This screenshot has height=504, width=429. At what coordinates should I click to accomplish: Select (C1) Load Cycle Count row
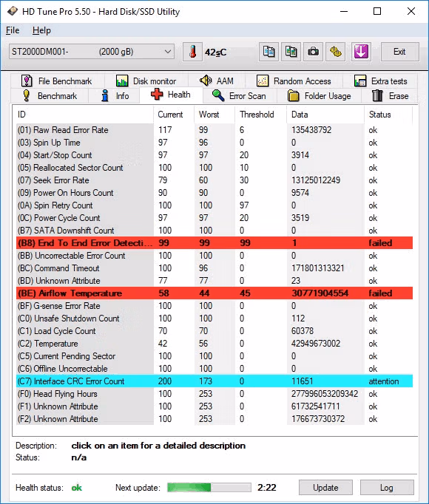click(x=214, y=331)
